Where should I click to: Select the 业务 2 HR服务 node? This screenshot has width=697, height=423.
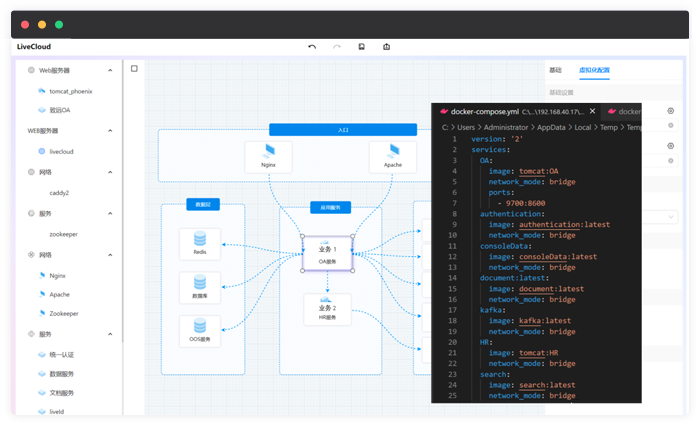point(327,307)
